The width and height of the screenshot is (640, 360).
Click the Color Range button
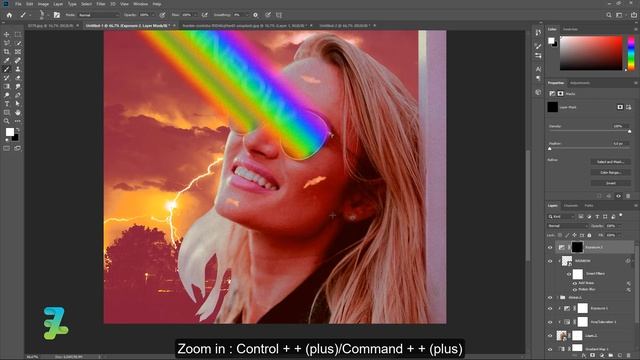[610, 173]
